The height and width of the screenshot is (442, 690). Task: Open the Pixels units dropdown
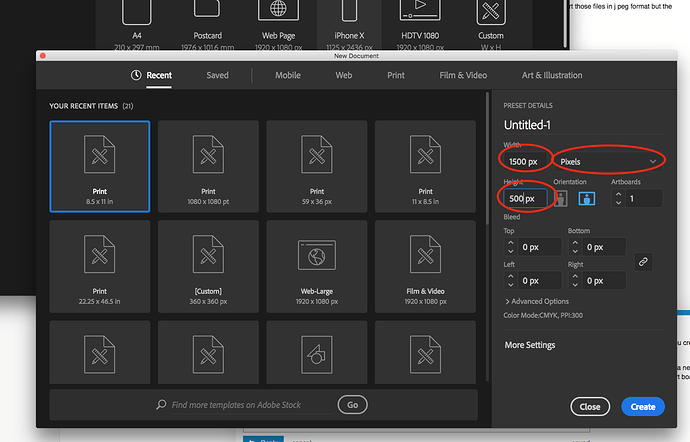coord(609,161)
